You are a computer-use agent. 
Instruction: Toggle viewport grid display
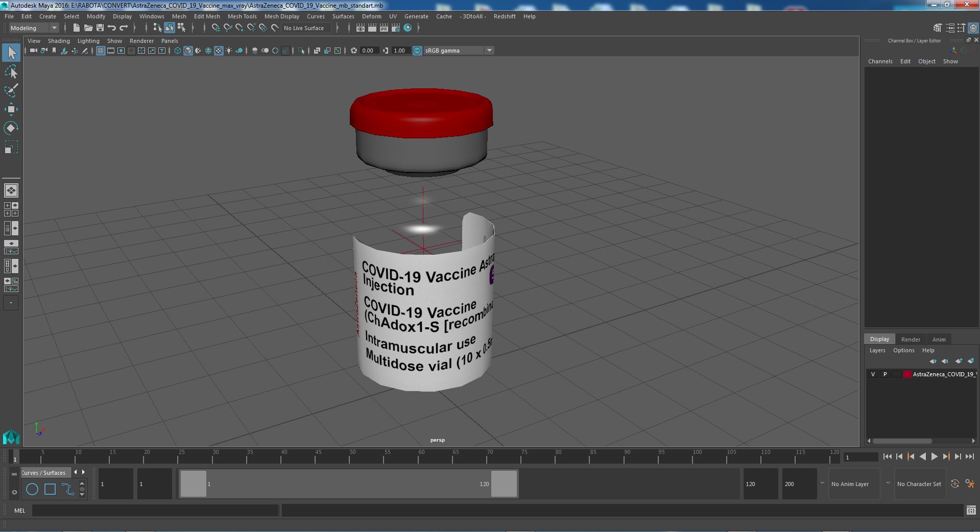[x=101, y=51]
